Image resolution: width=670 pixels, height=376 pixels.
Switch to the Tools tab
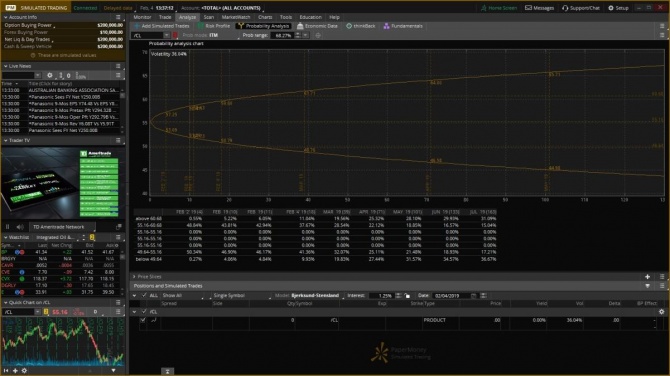286,17
